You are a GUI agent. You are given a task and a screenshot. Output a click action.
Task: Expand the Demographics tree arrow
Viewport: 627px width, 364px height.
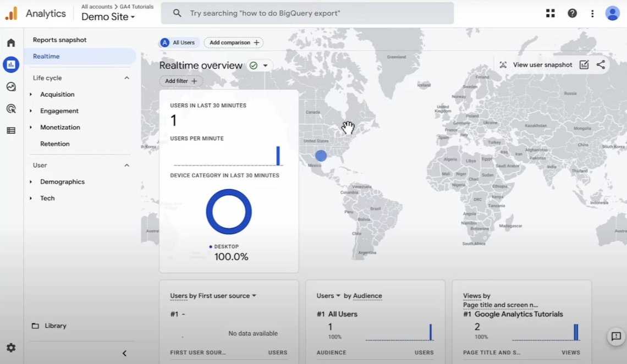(31, 181)
